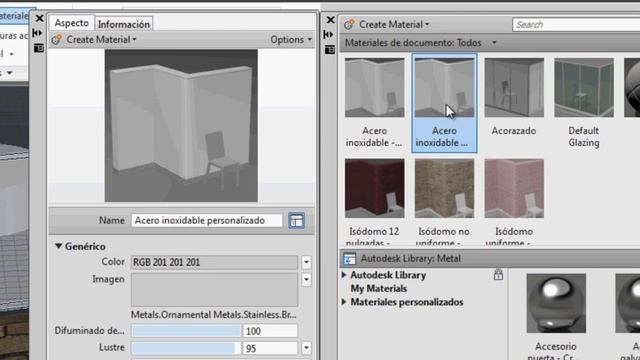Click the lock icon next to Autodesk Library
The image size is (640, 360).
pyautogui.click(x=498, y=275)
